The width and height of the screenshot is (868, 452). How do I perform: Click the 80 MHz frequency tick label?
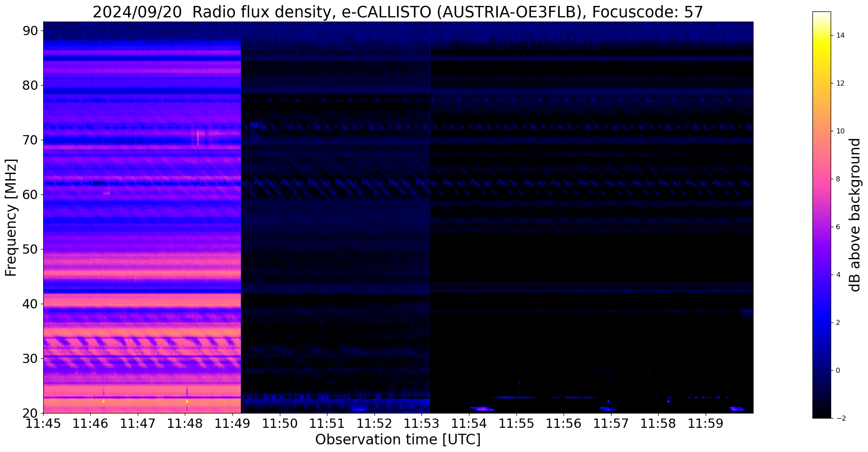point(31,85)
